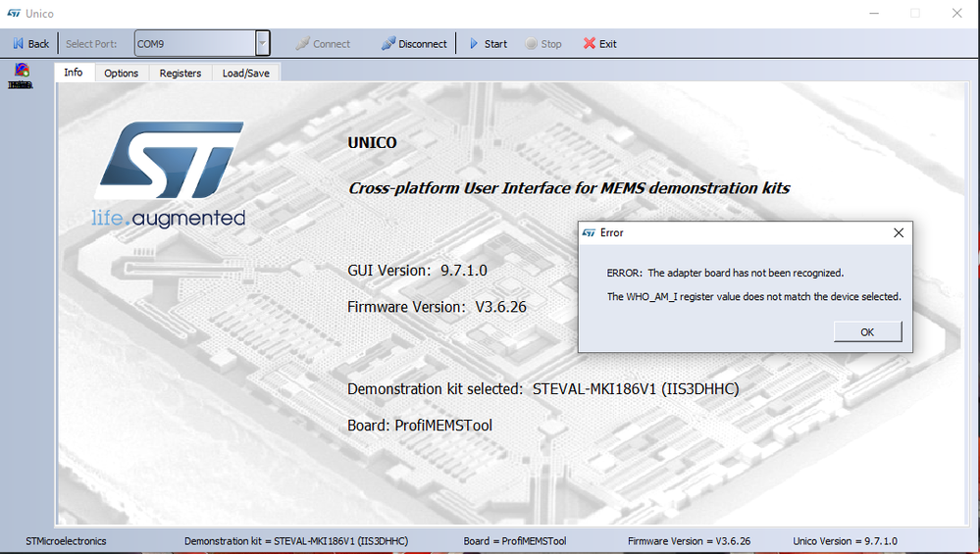The image size is (980, 554).
Task: Click the red Exit cross icon
Action: coord(590,43)
